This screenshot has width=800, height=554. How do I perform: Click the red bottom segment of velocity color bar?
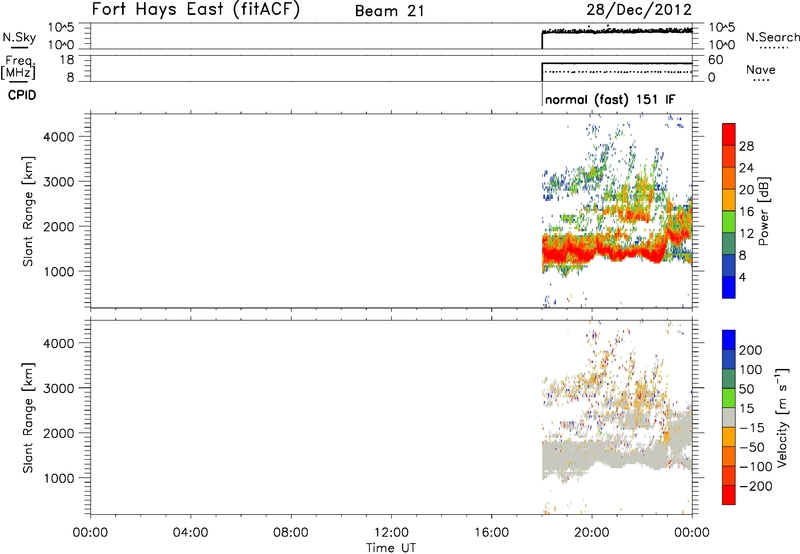click(x=729, y=495)
